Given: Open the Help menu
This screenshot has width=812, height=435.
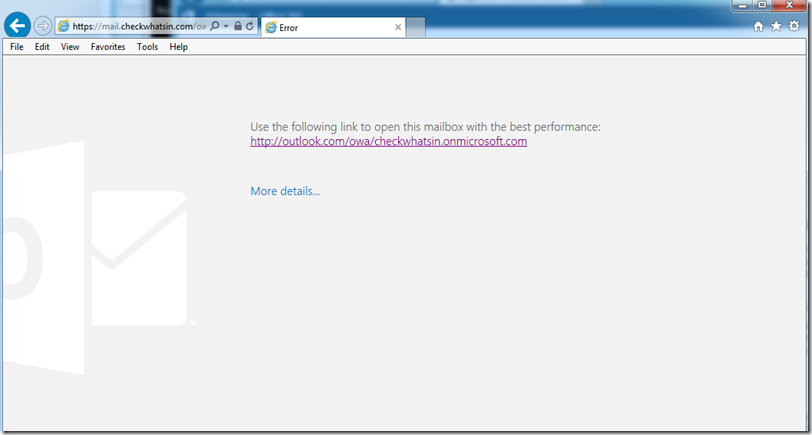Looking at the screenshot, I should click(x=178, y=47).
